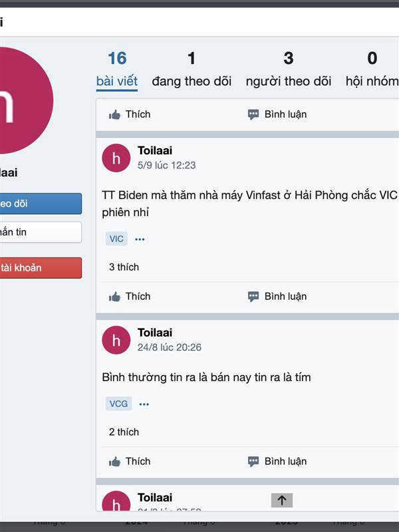Expand more tags next to VCG
Viewport: 399px width, 532px height.
(x=144, y=404)
